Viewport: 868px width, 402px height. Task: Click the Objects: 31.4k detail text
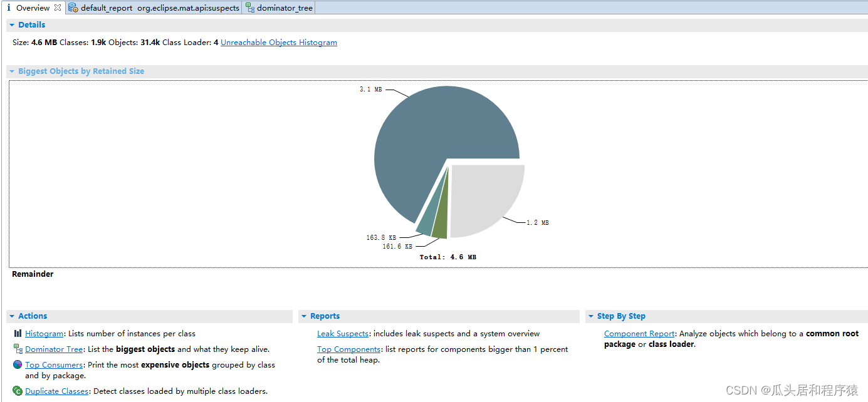(x=134, y=43)
